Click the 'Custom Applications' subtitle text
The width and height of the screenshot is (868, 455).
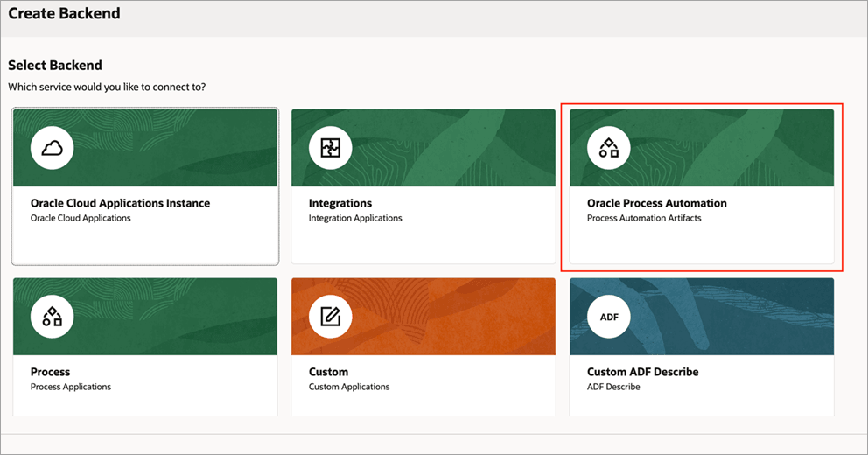349,387
